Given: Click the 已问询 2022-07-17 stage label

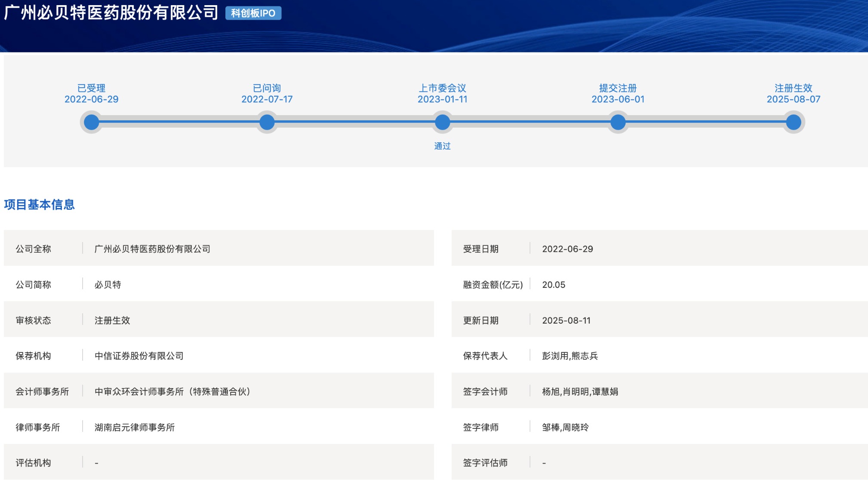Looking at the screenshot, I should pos(267,94).
